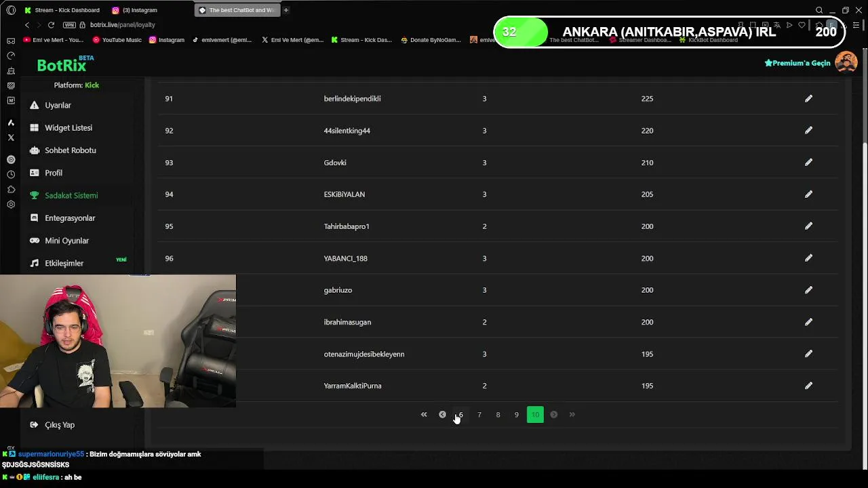Click the pencil icon for 44silentking44
Viewport: 868px width, 488px height.
click(x=808, y=130)
